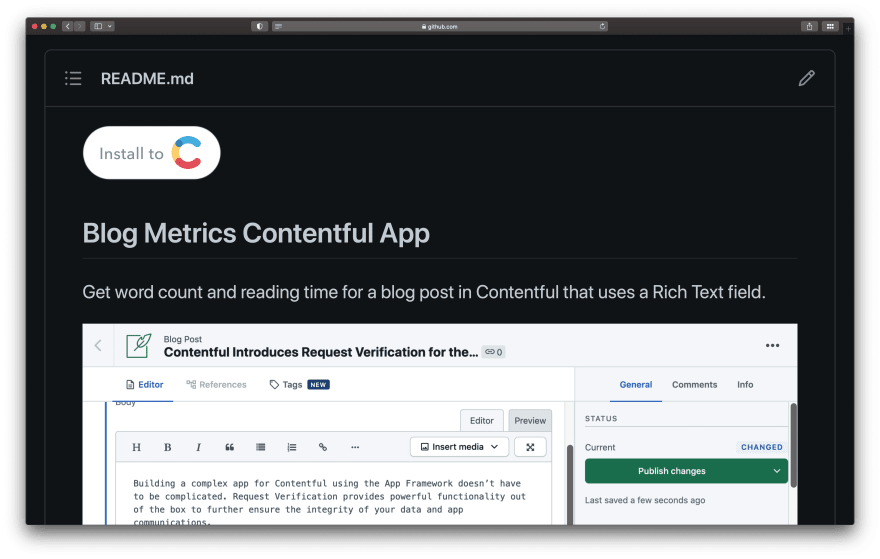Click the right sidebar scrollbar

point(794,445)
